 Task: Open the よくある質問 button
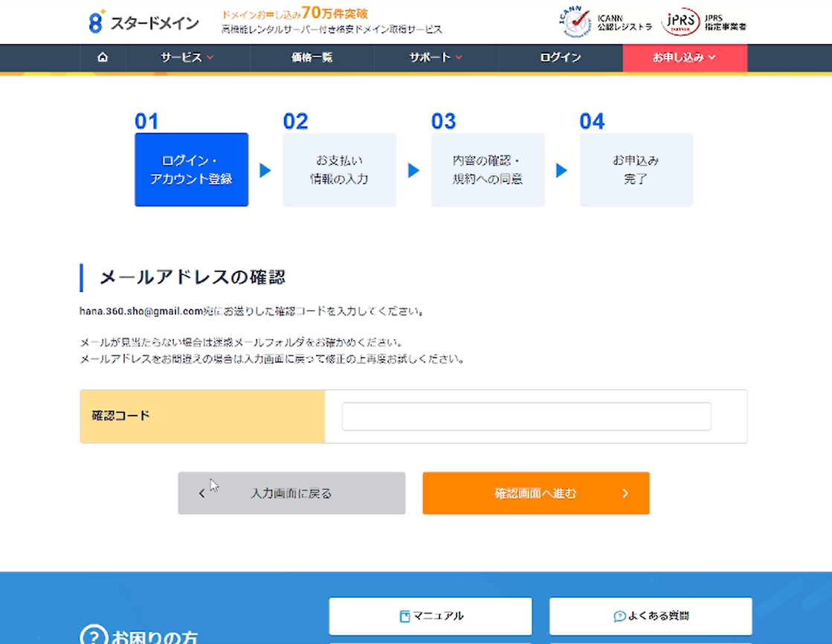(651, 616)
